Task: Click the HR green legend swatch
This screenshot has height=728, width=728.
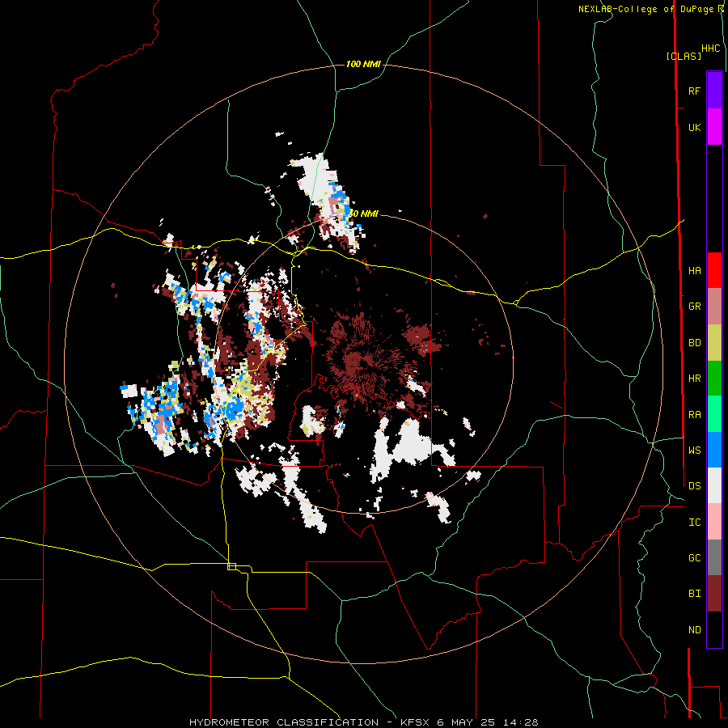Action: 714,378
